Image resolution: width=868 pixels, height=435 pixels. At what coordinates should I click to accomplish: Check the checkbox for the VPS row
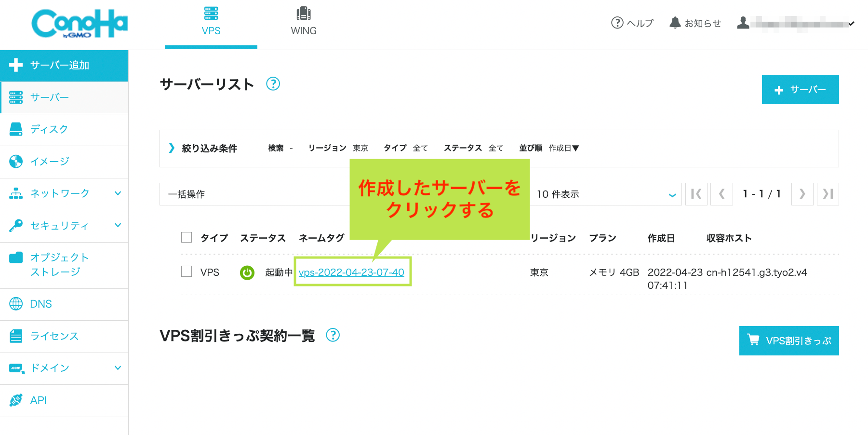pos(187,271)
